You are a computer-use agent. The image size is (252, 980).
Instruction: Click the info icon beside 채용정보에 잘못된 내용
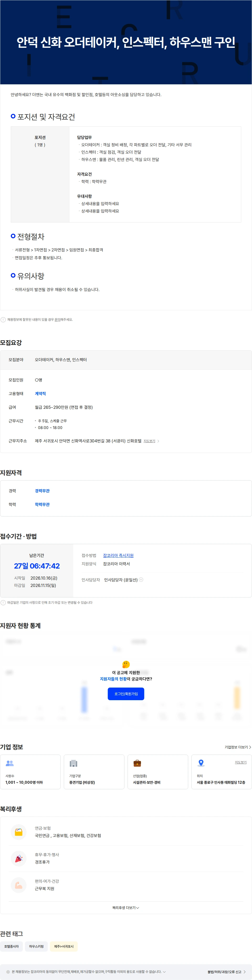[x=3, y=319]
